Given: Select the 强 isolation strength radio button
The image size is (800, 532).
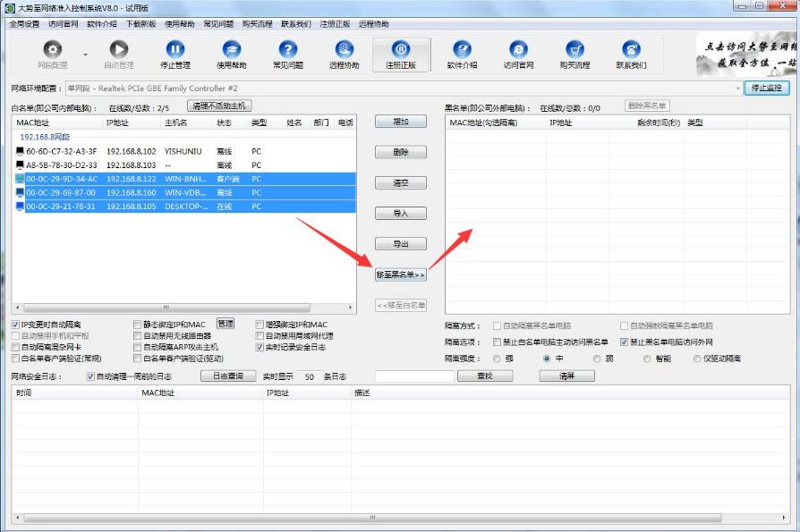Looking at the screenshot, I should point(497,359).
